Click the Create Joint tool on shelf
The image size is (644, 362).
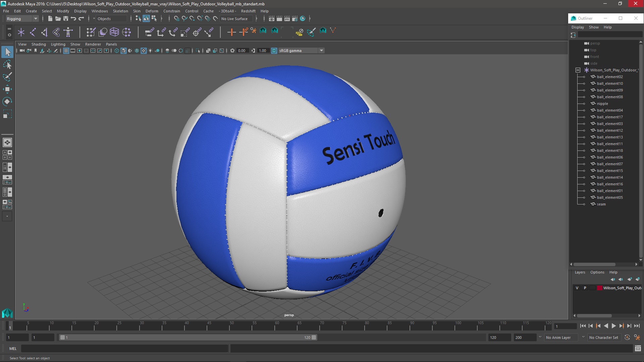coord(33,32)
